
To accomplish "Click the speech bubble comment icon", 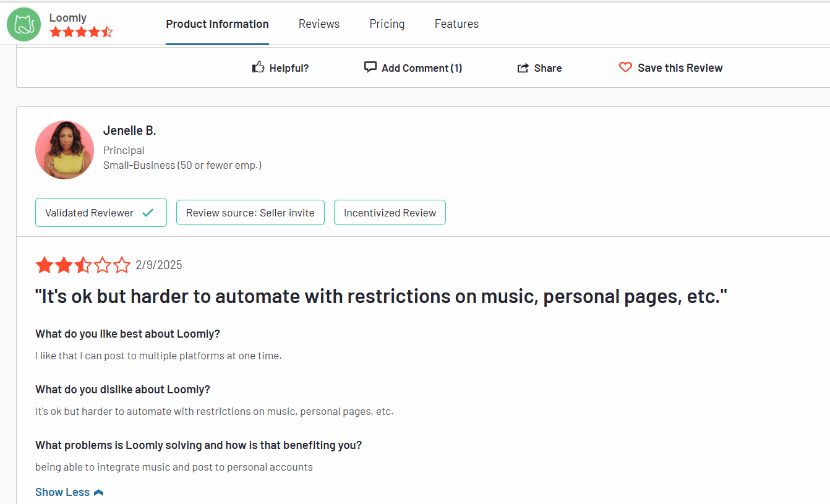I will coord(370,67).
